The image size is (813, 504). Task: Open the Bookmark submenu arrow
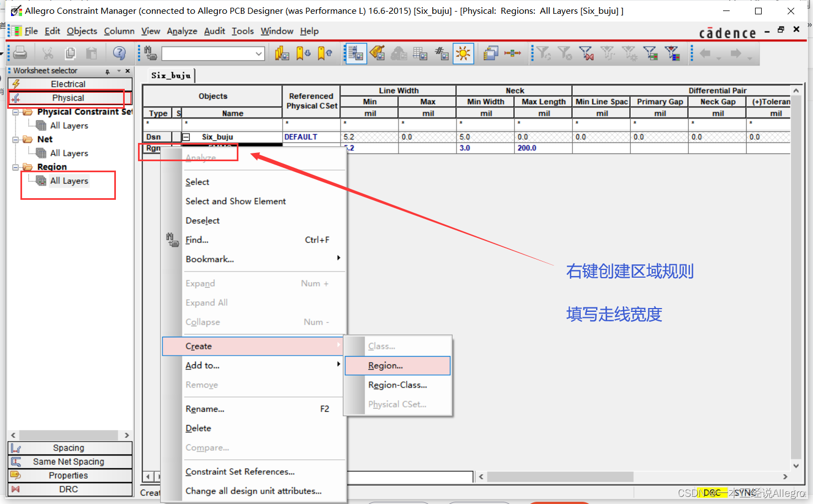click(x=338, y=258)
